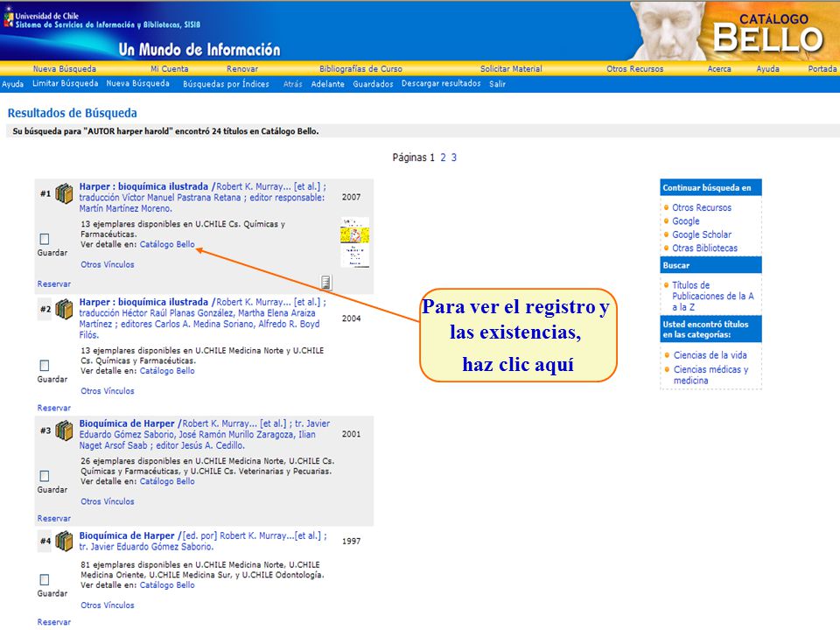Tick the Guardar checkbox for result #4
Image resolution: width=840 pixels, height=630 pixels.
pos(45,579)
